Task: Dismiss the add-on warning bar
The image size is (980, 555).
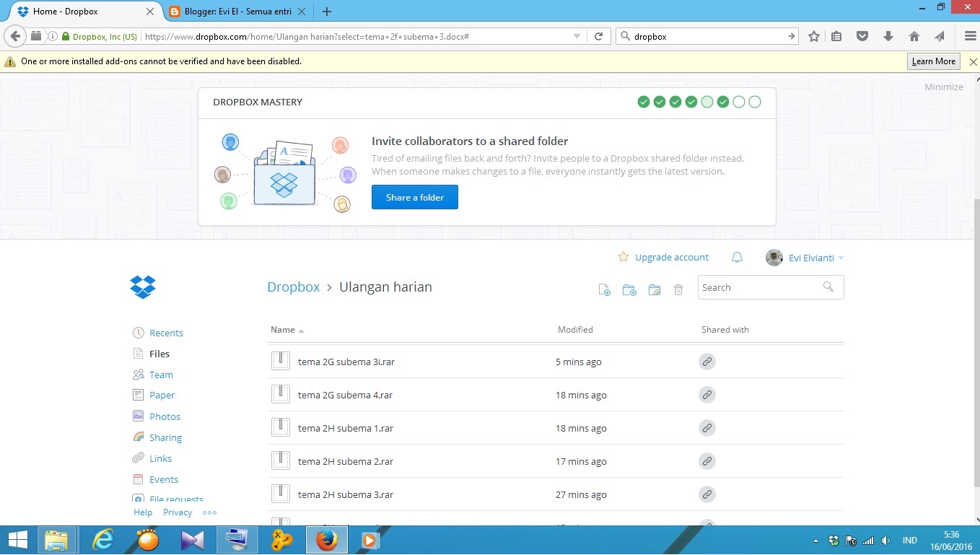Action: click(973, 62)
